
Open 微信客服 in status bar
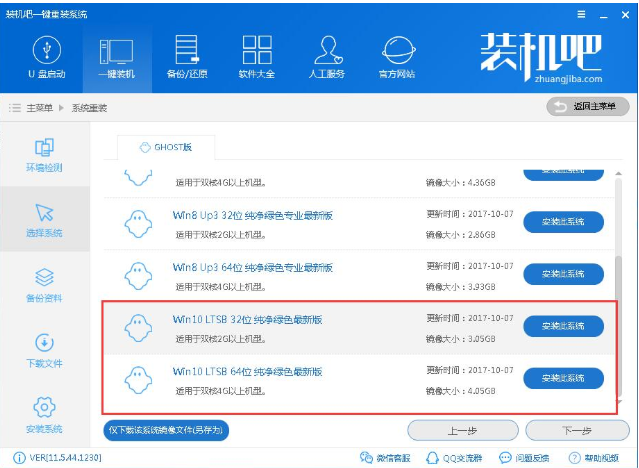pos(385,458)
